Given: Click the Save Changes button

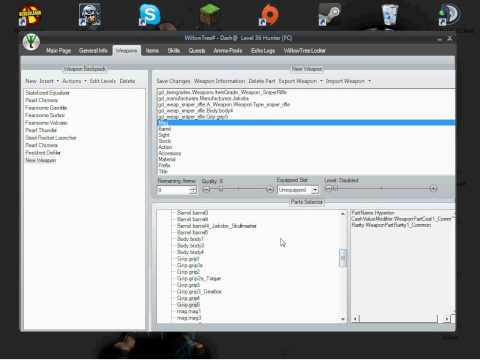Looking at the screenshot, I should click(x=173, y=81).
